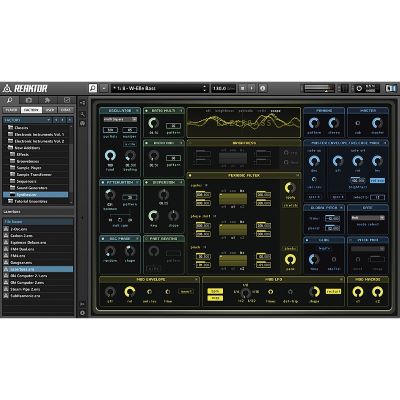This screenshot has width=400, height=400.
Task: Open the third browser tab icon
Action: coord(47,100)
